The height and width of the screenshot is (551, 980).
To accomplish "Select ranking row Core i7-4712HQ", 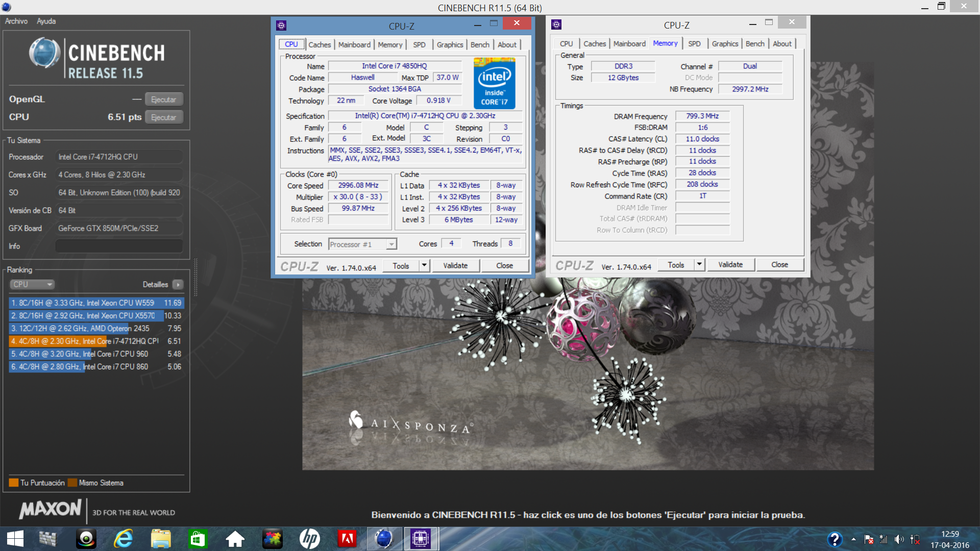I will (x=96, y=341).
